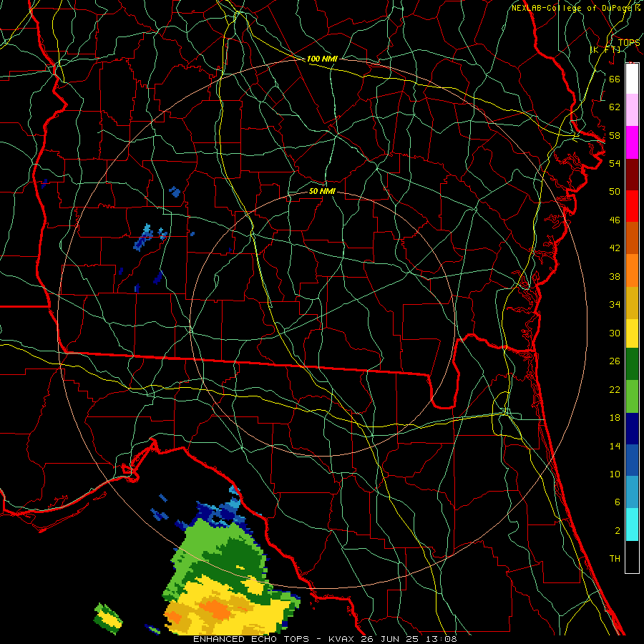Click the '10' legend value
This screenshot has width=644, height=644.
coord(615,474)
